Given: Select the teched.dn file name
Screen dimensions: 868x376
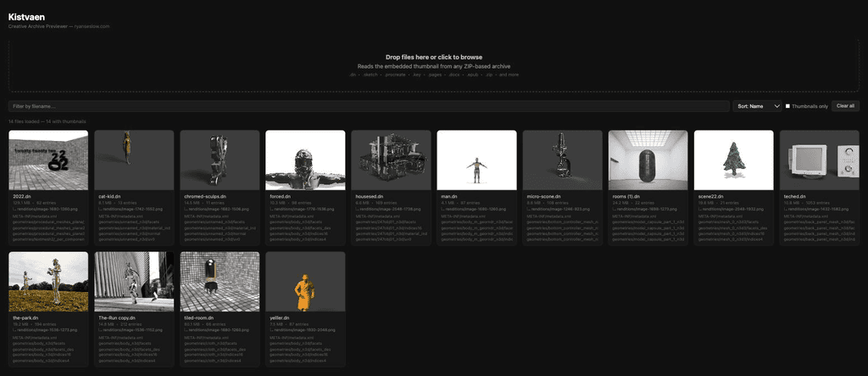Looking at the screenshot, I should click(x=793, y=196).
